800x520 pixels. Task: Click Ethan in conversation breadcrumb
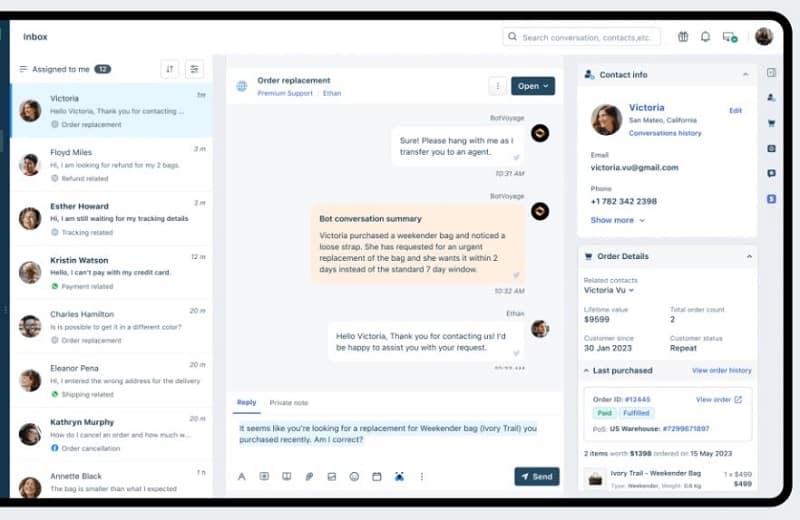point(332,93)
